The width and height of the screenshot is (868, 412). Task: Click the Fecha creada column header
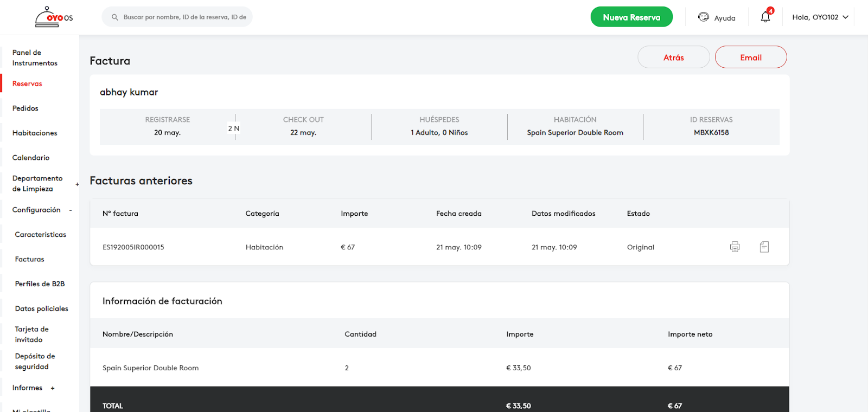pyautogui.click(x=459, y=214)
